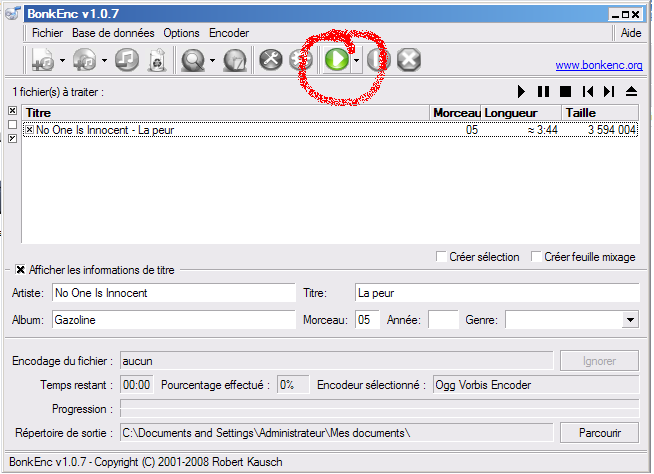654x474 pixels.
Task: Open the add audio file dropdown arrow
Action: pos(62,61)
